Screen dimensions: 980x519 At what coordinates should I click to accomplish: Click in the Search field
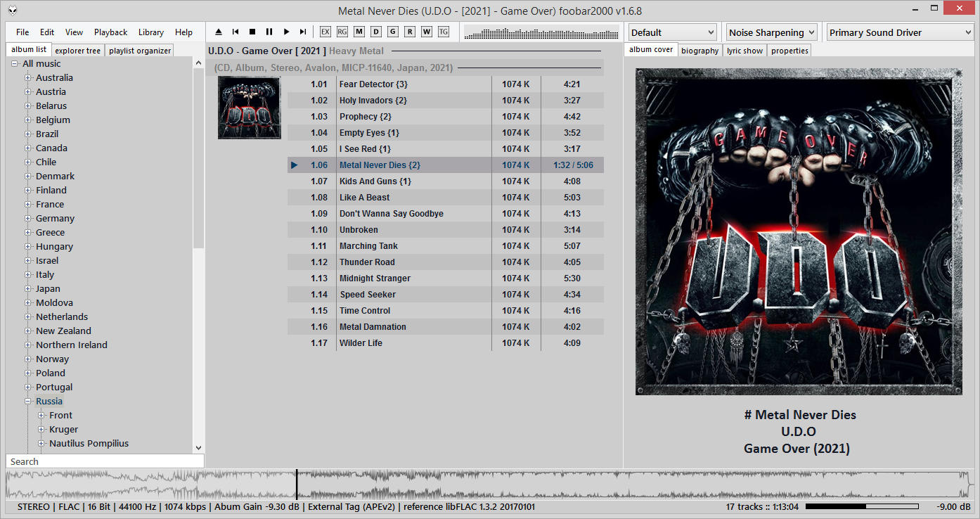(x=105, y=461)
